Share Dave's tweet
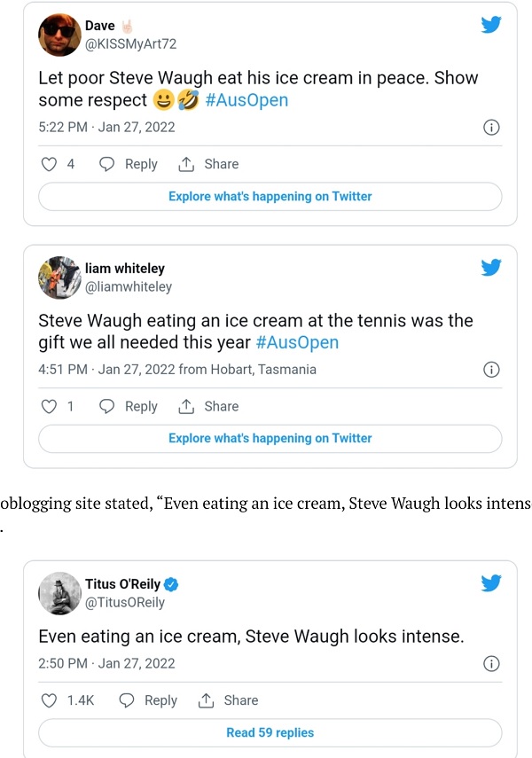The width and height of the screenshot is (532, 758). point(208,164)
